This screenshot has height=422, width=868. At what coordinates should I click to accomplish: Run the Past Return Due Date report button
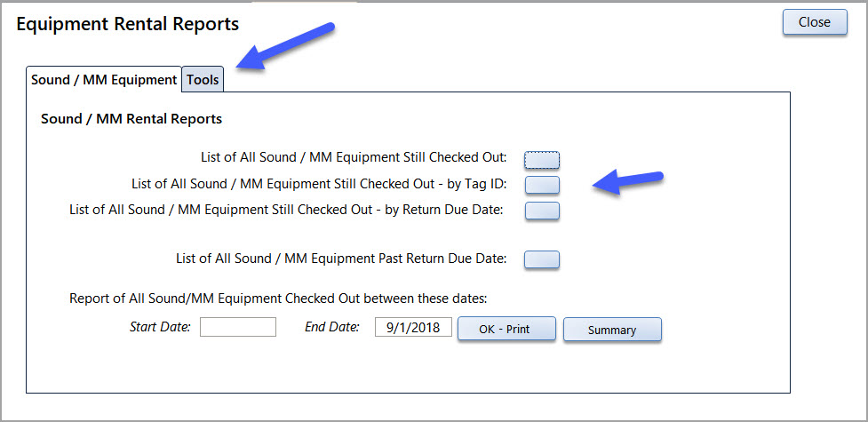click(x=542, y=259)
